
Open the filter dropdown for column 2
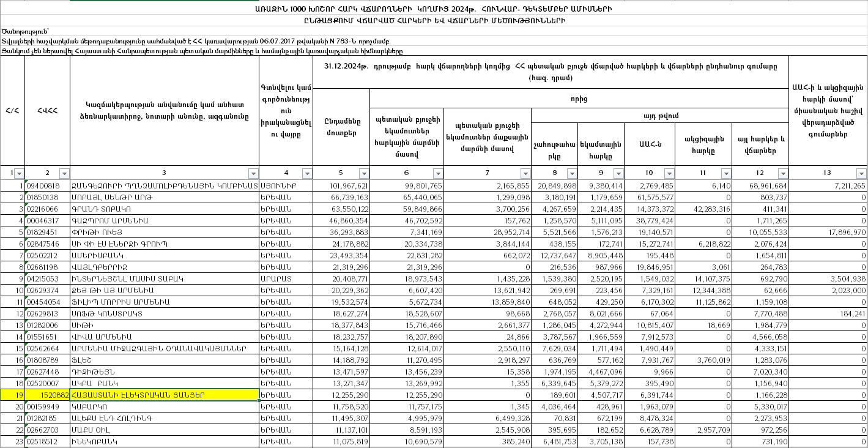64,173
